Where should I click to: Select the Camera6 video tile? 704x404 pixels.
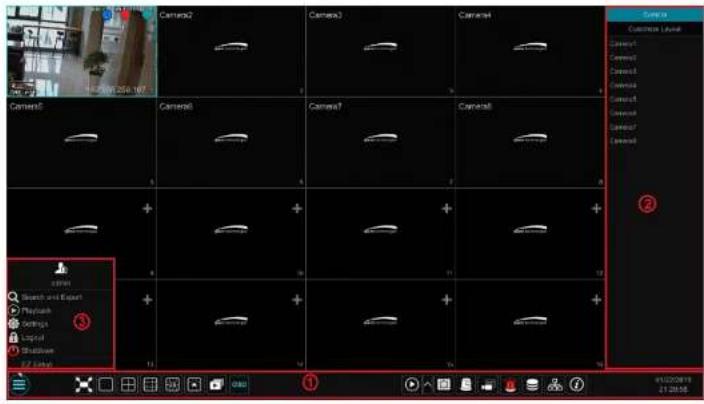click(x=231, y=142)
